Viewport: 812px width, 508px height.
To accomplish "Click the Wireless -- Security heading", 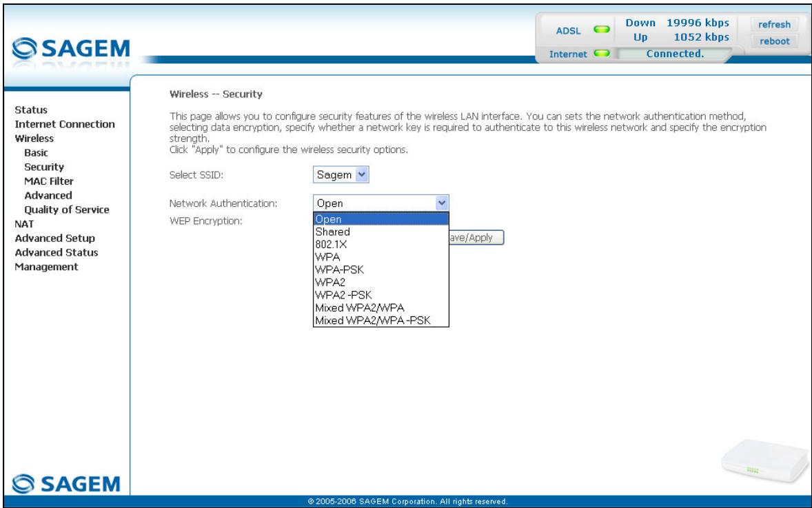I will click(x=216, y=94).
